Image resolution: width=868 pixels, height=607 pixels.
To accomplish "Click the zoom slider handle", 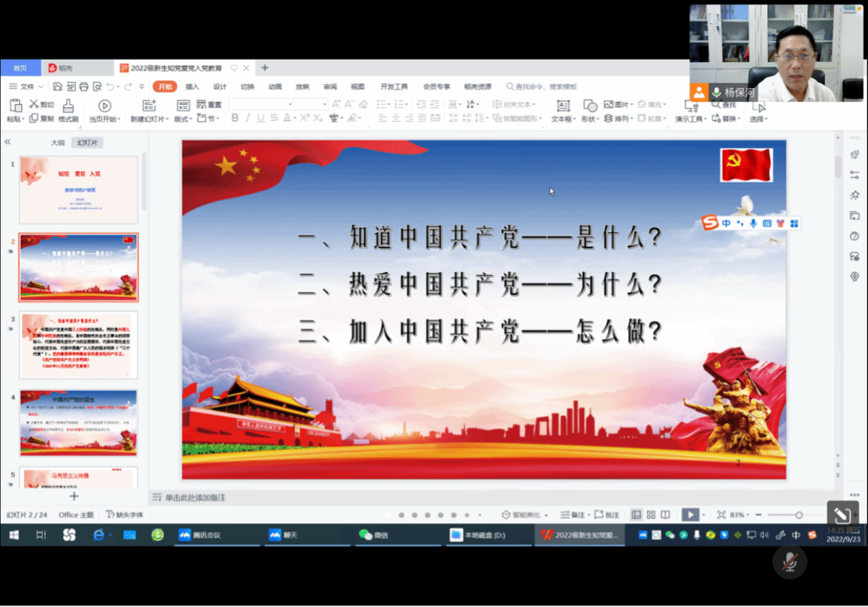I will click(799, 515).
